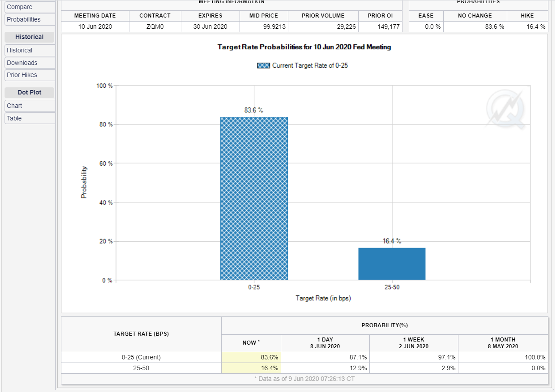Screen dimensions: 555x392
Task: Click the MID PRICE column header
Action: pos(264,16)
